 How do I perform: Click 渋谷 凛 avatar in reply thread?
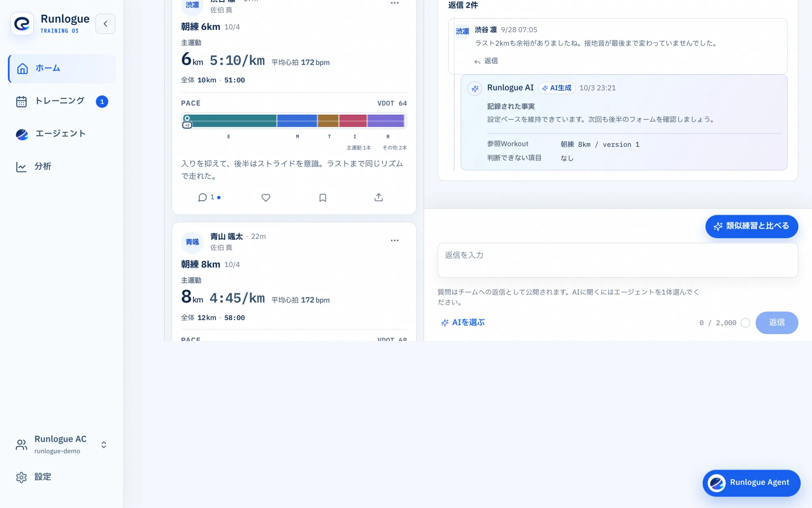coord(462,31)
